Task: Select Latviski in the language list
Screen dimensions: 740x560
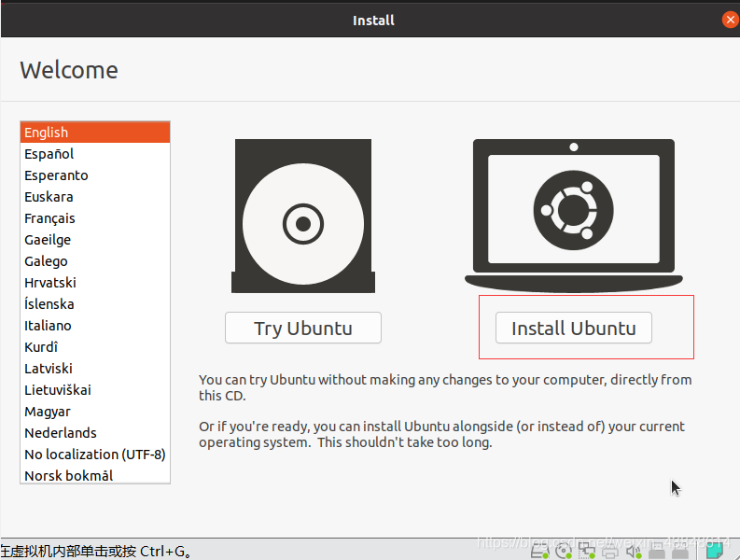Action: 95,369
